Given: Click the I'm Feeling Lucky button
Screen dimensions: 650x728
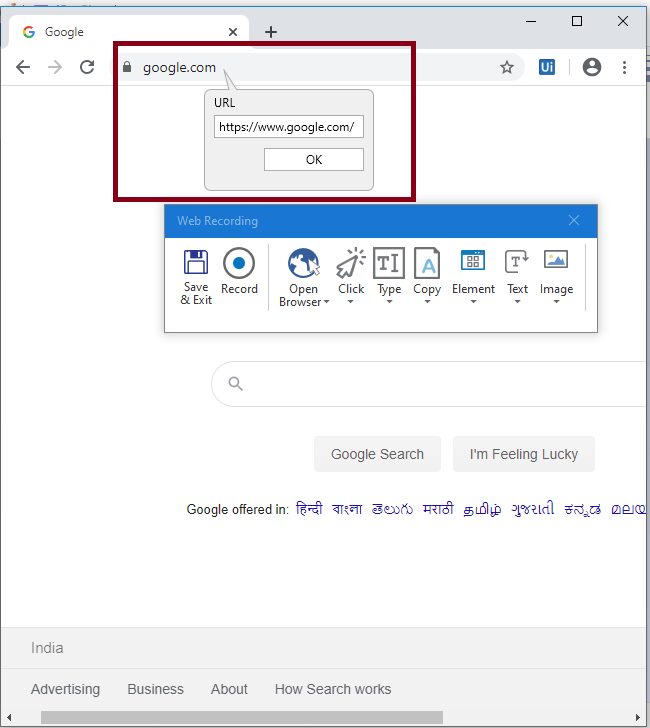Looking at the screenshot, I should click(524, 454).
